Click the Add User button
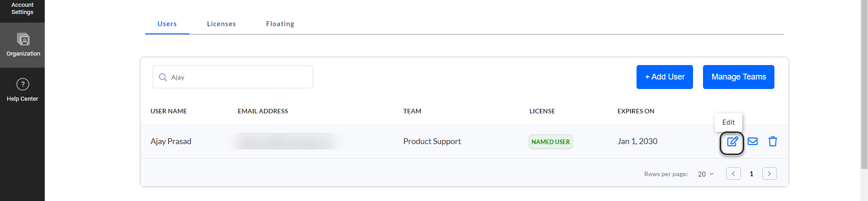 coord(665,77)
